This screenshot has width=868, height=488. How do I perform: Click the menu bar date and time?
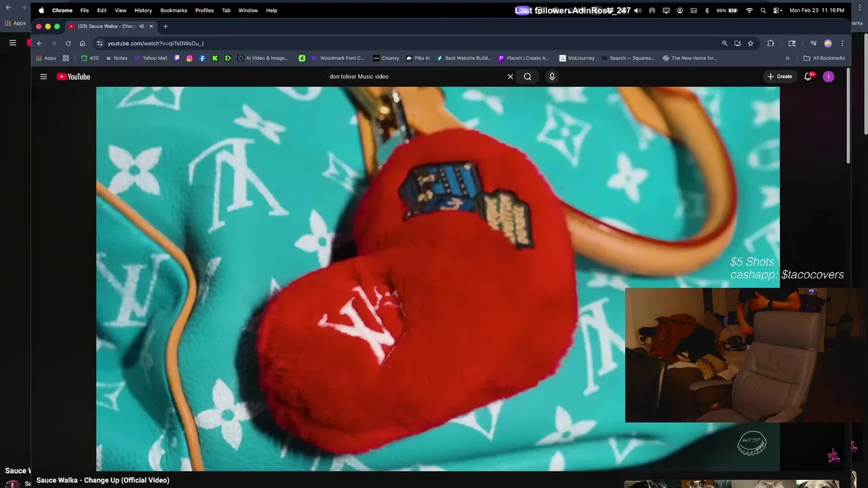(817, 10)
